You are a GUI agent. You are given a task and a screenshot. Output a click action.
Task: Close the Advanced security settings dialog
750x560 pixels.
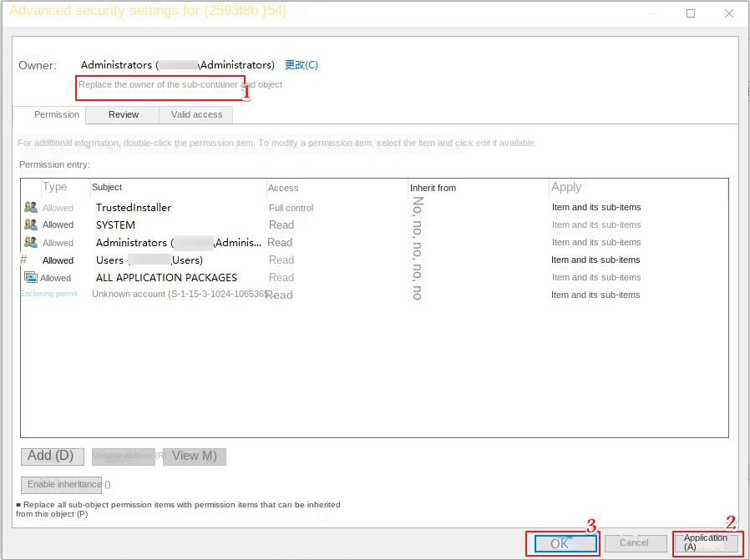pyautogui.click(x=728, y=13)
